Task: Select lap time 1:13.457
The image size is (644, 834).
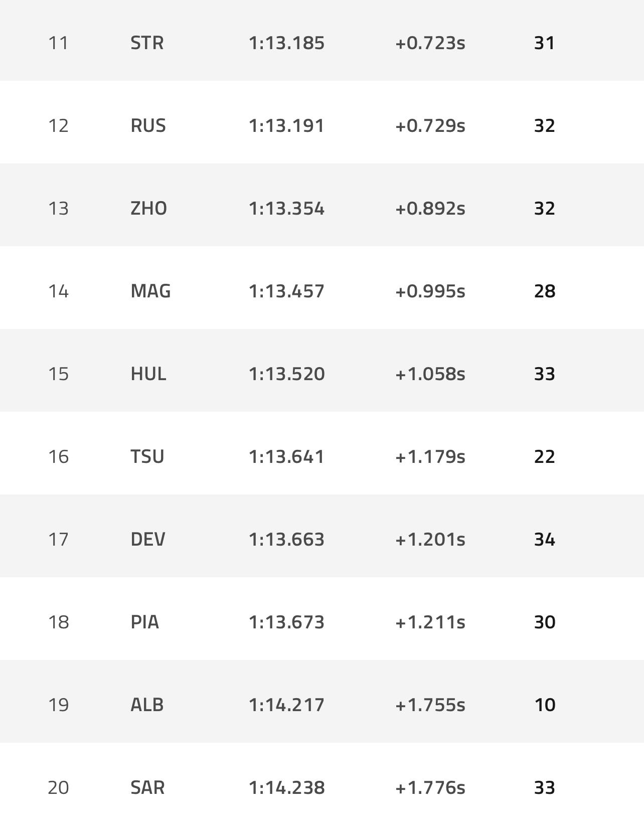Action: click(286, 291)
